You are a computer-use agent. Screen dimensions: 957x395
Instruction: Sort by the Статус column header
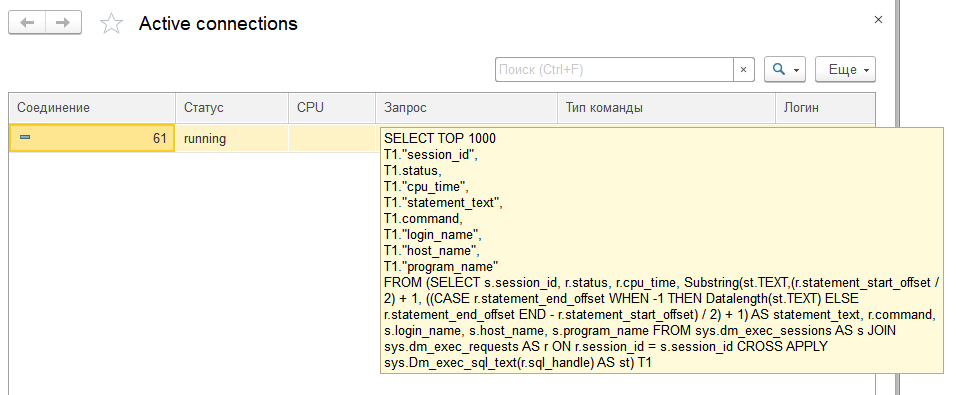coord(232,108)
